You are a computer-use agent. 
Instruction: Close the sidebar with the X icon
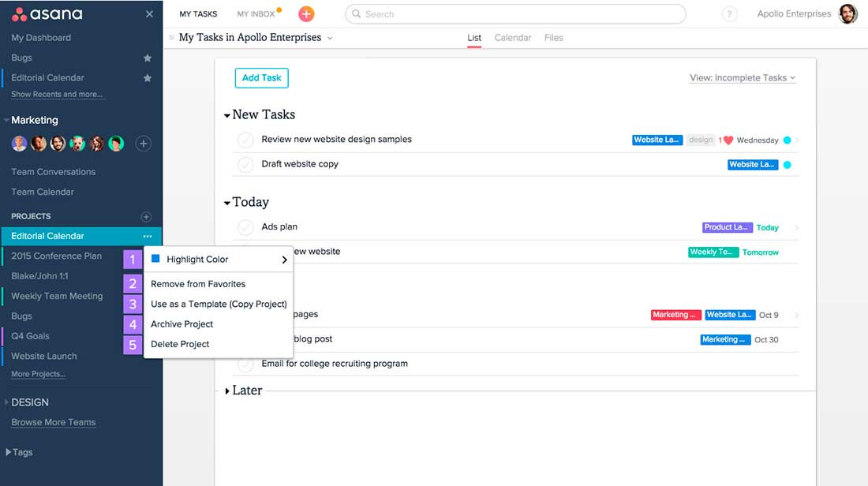coord(150,14)
